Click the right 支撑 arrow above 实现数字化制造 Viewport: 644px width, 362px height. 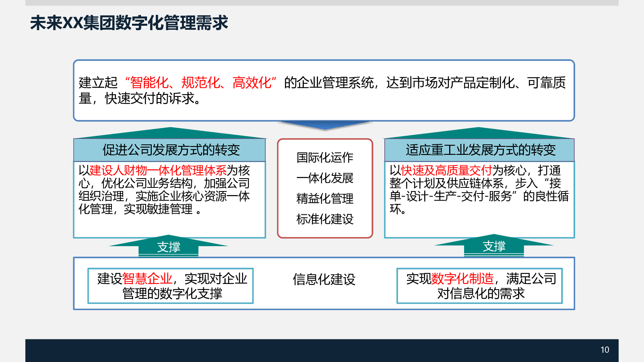(494, 245)
